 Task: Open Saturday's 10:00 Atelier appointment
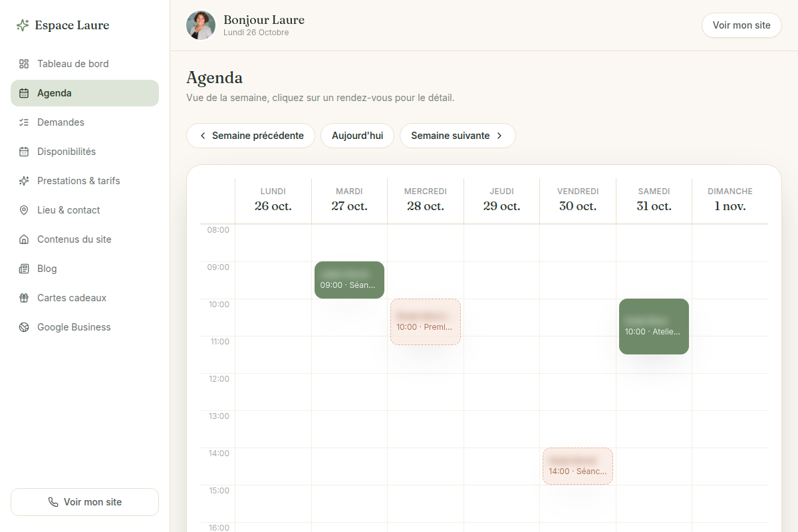(654, 327)
